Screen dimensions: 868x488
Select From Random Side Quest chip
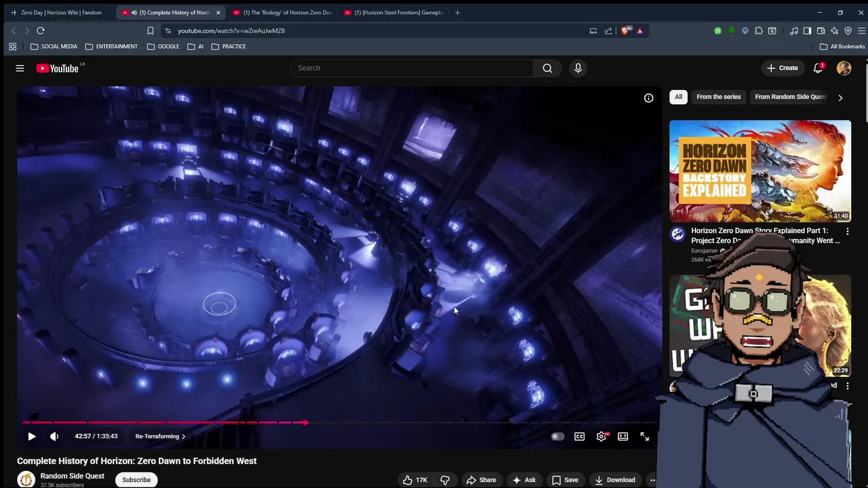791,97
